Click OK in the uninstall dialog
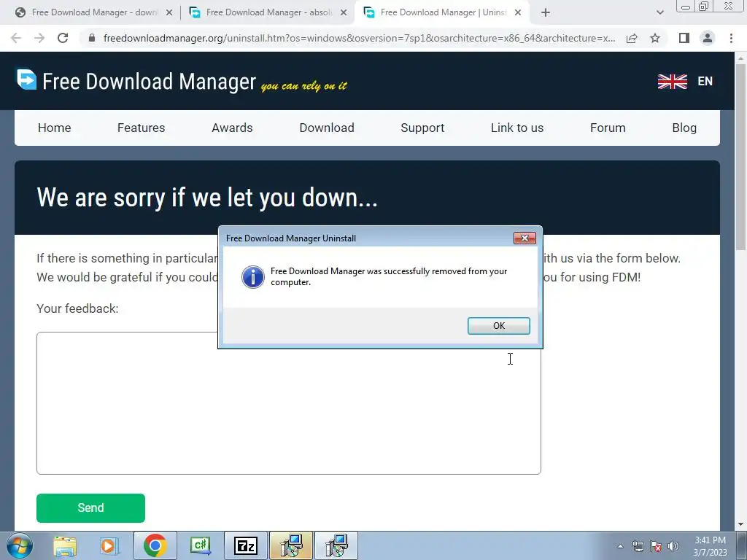The height and width of the screenshot is (560, 747). (x=498, y=326)
